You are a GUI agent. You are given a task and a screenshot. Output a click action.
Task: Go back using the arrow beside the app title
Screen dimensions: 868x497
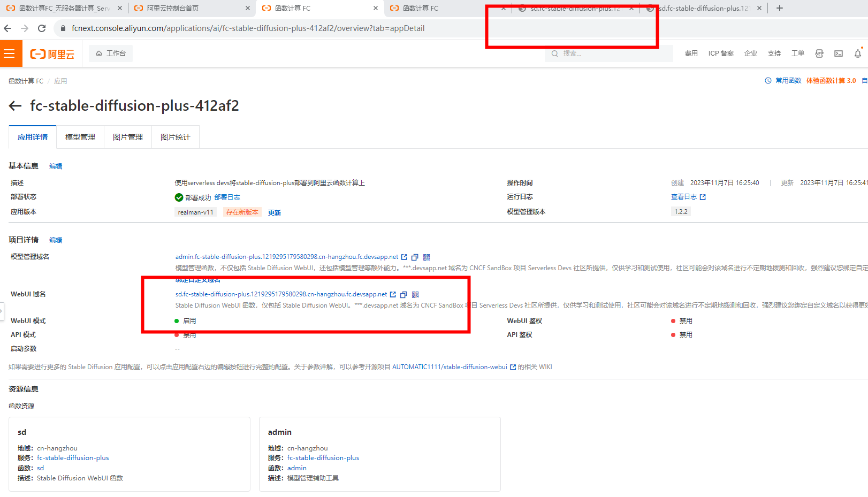[15, 106]
